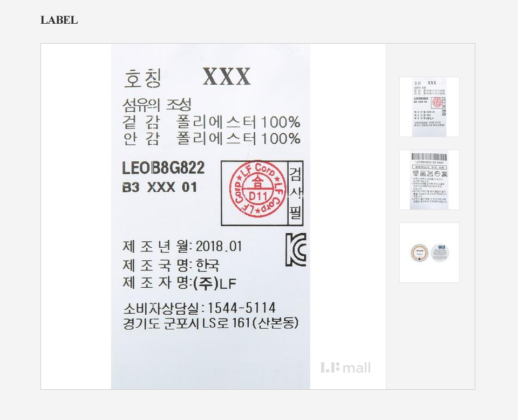Click the barcode in the second thumbnail
The image size is (518, 420).
429,157
